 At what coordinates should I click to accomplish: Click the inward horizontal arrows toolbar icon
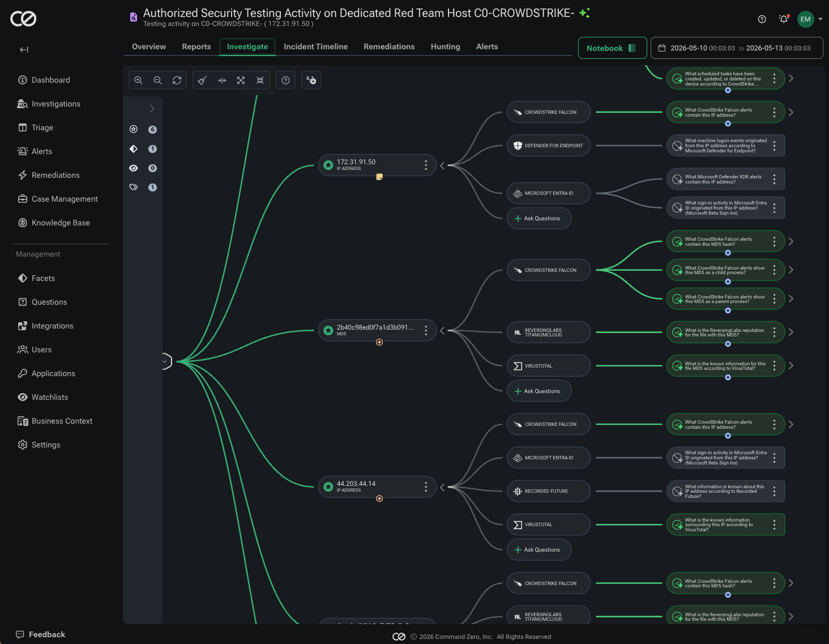tap(222, 80)
